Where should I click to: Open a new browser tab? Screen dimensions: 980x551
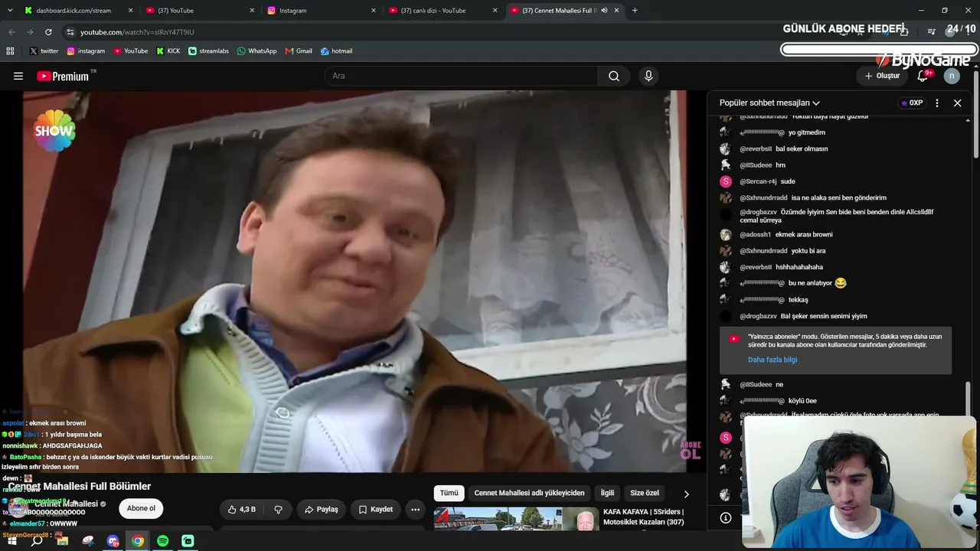tap(635, 11)
